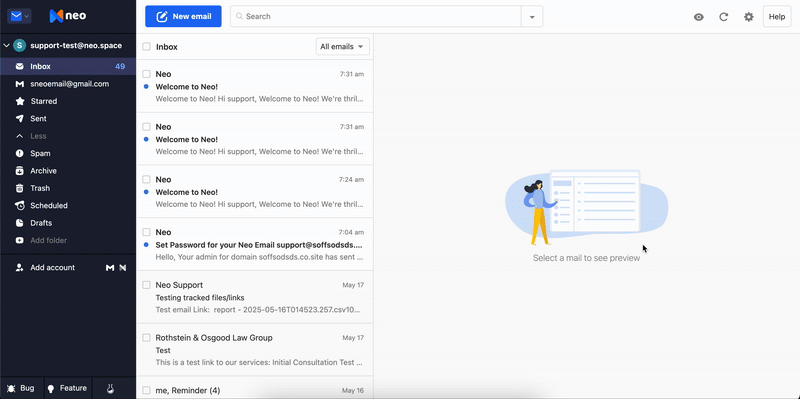Open the 7:24 am Welcome to Neo email
The height and width of the screenshot is (399, 800).
(x=255, y=191)
